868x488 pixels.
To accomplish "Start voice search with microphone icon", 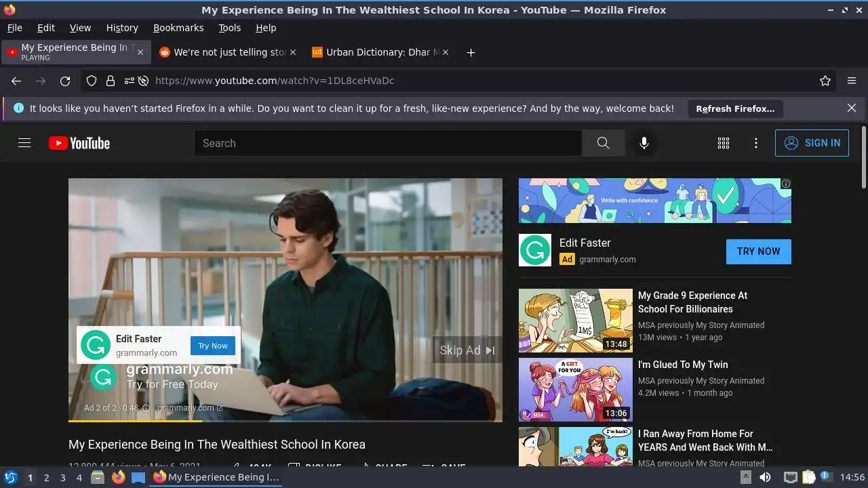I will pos(644,143).
